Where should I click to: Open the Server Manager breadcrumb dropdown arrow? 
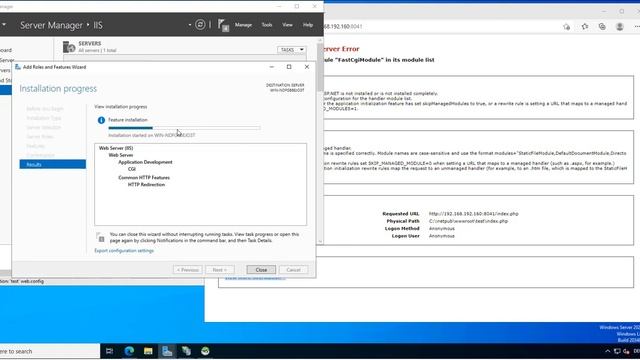click(190, 25)
